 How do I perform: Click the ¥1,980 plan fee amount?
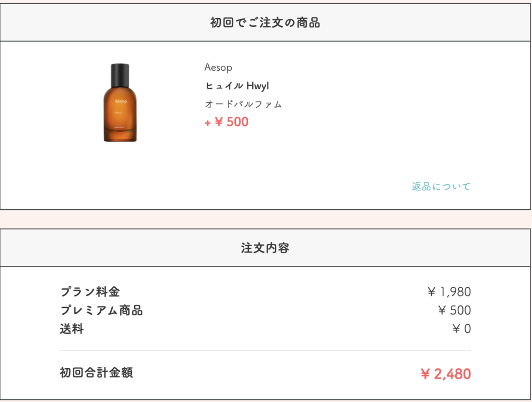(449, 292)
